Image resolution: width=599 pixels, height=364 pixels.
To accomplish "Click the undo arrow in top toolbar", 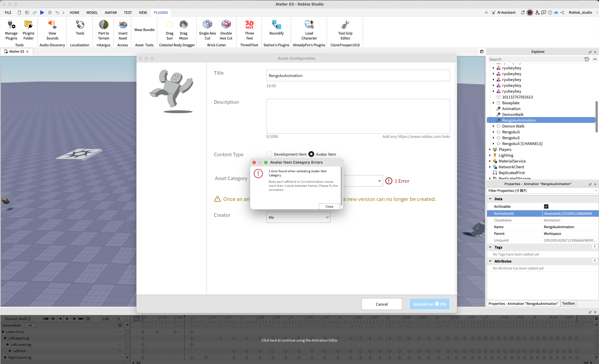I will click(57, 12).
